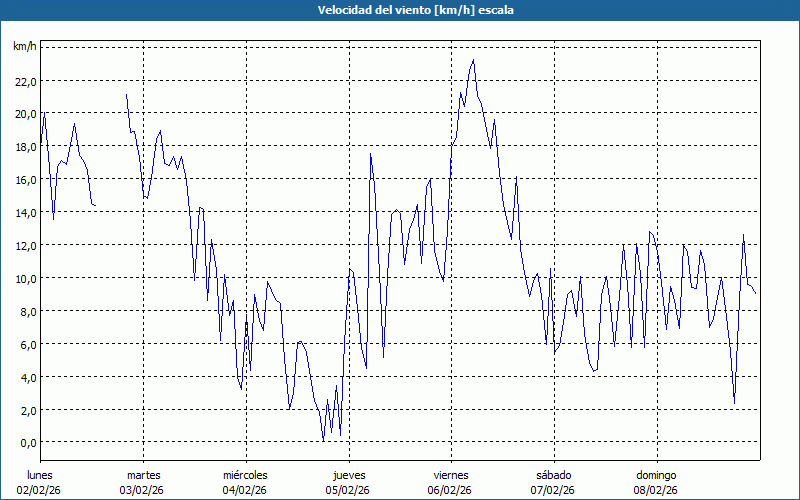Select the sábado 07/02/26 date label

pyautogui.click(x=553, y=482)
